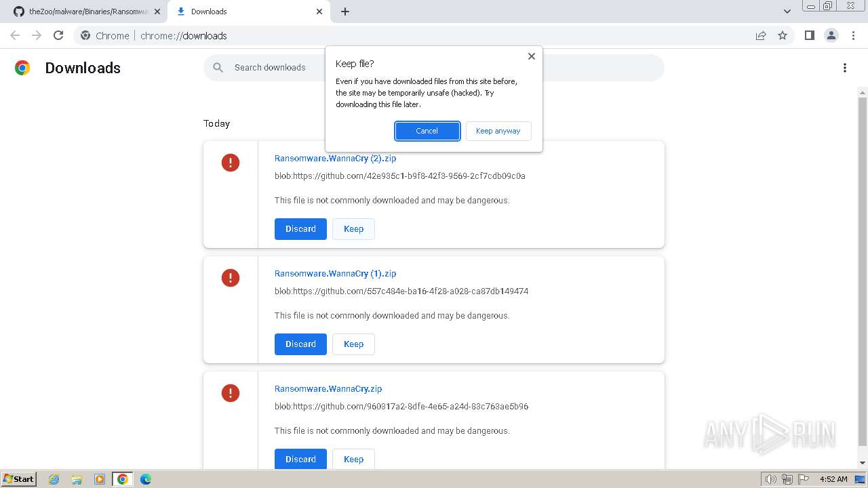Click the blob URL ending in ca87db149474
The width and height of the screenshot is (868, 488).
click(x=401, y=291)
